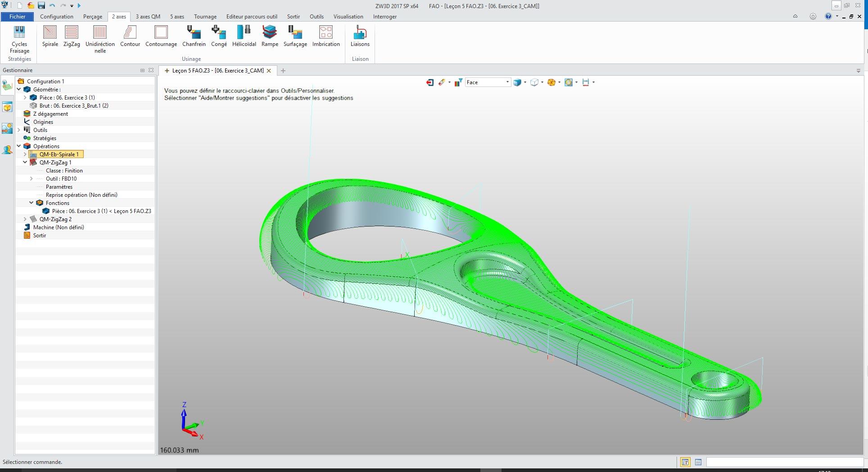Open Cycles Fraisage strategies

coord(19,39)
